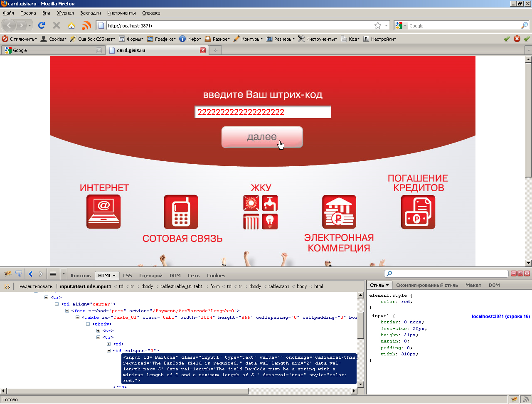Detach Firebug into a separate window
The height and width of the screenshot is (404, 532).
pos(520,273)
